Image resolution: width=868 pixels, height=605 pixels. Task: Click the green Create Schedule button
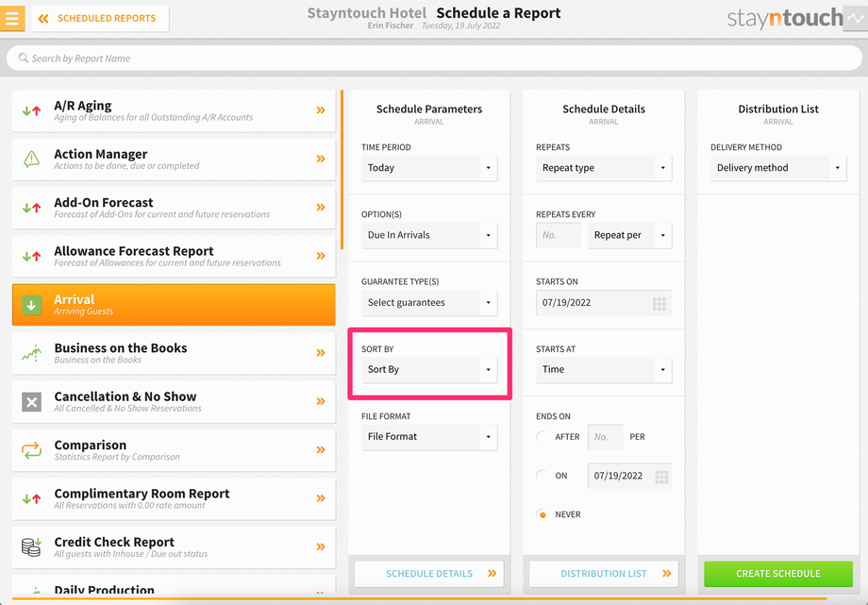(x=778, y=574)
